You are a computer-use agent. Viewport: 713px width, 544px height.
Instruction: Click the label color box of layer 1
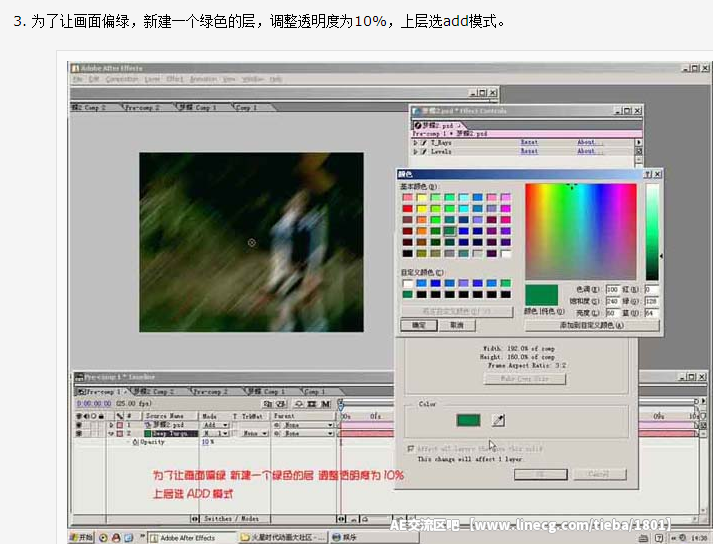click(x=120, y=425)
